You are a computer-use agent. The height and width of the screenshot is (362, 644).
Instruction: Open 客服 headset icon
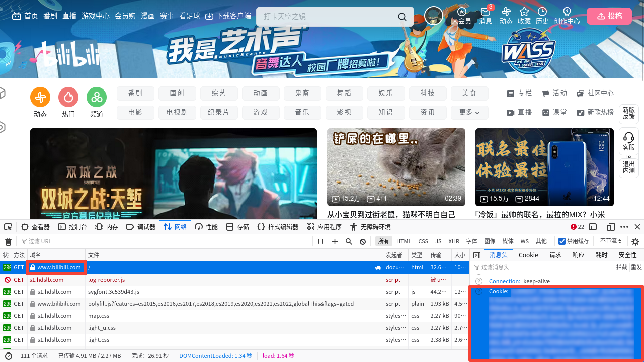(x=629, y=141)
